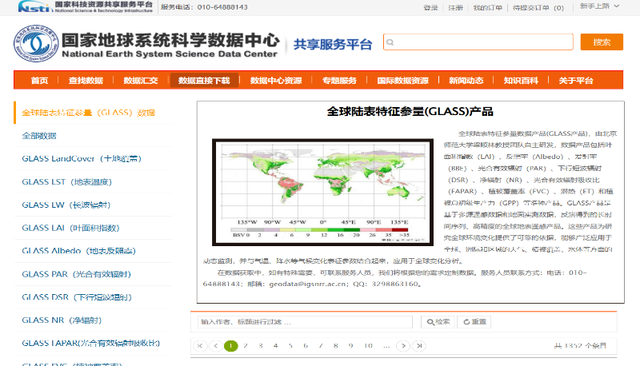Open GLASS LAI (叶面积指数) in the sidebar
Viewport: 640px width, 366px height.
click(71, 228)
